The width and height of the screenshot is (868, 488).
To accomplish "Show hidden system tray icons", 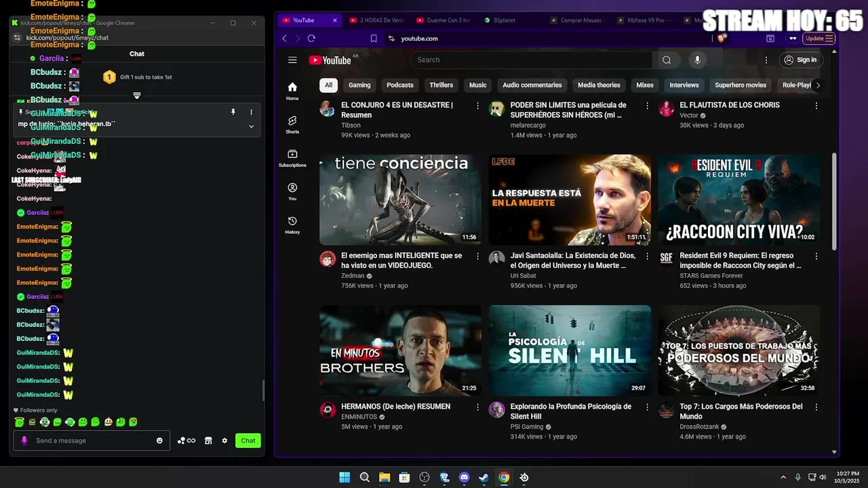I will click(x=783, y=477).
